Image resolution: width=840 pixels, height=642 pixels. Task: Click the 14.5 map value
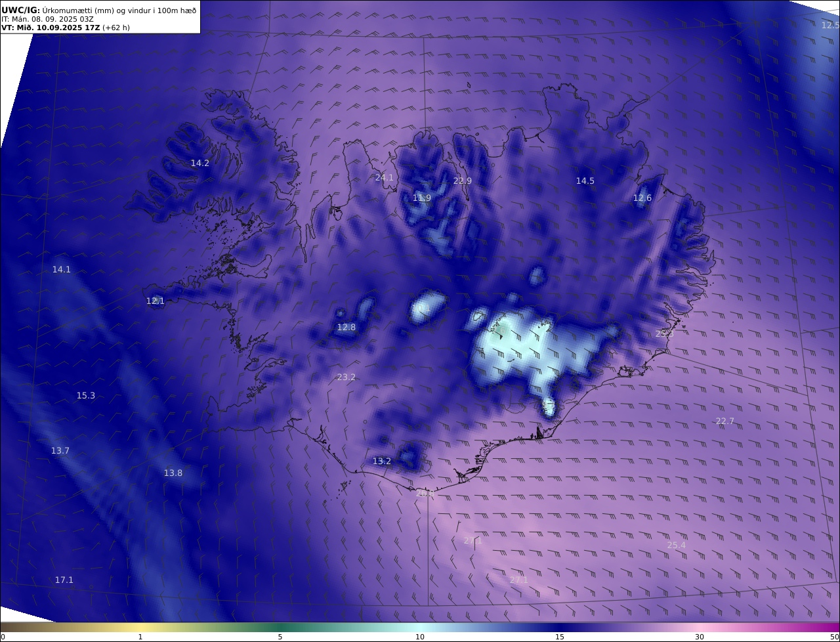click(585, 181)
